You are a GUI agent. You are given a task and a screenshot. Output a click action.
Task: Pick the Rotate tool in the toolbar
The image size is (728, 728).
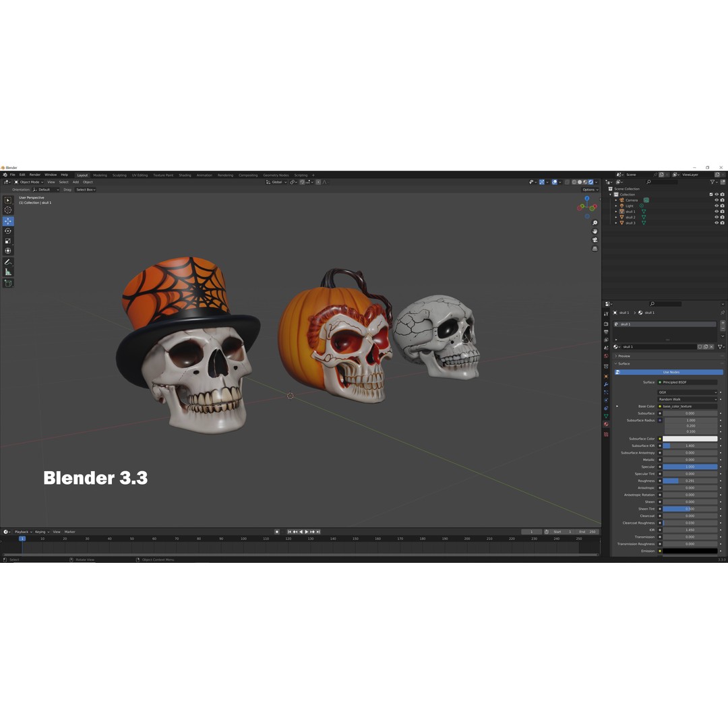click(8, 231)
